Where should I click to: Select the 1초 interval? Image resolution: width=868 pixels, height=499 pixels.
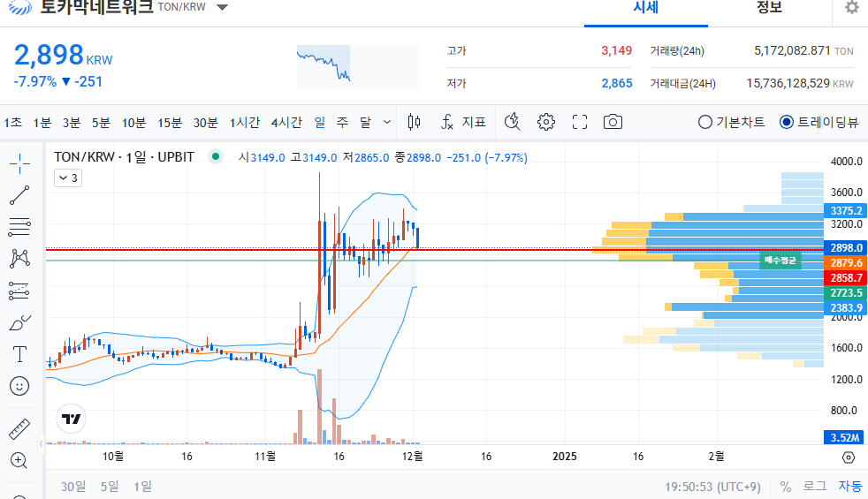coord(12,122)
